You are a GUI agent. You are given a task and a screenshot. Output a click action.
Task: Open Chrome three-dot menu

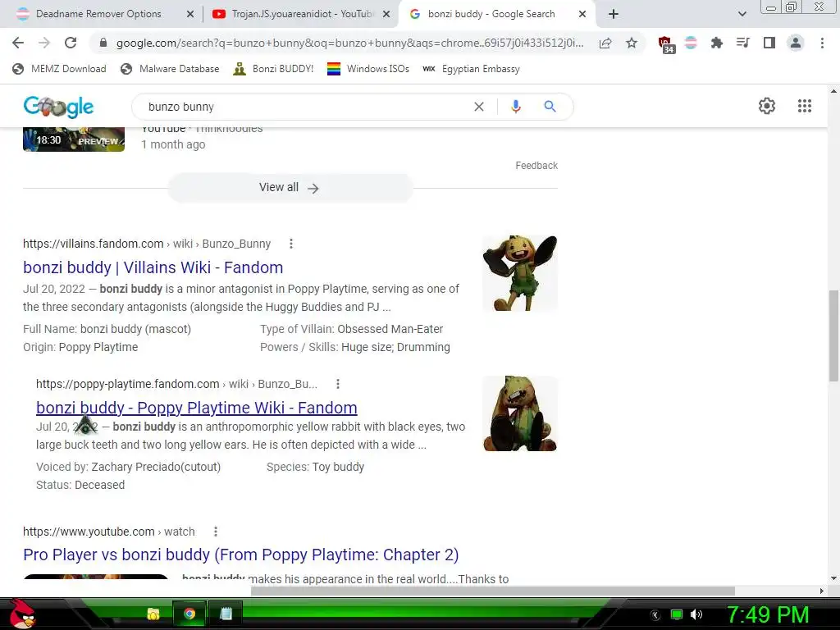[822, 43]
